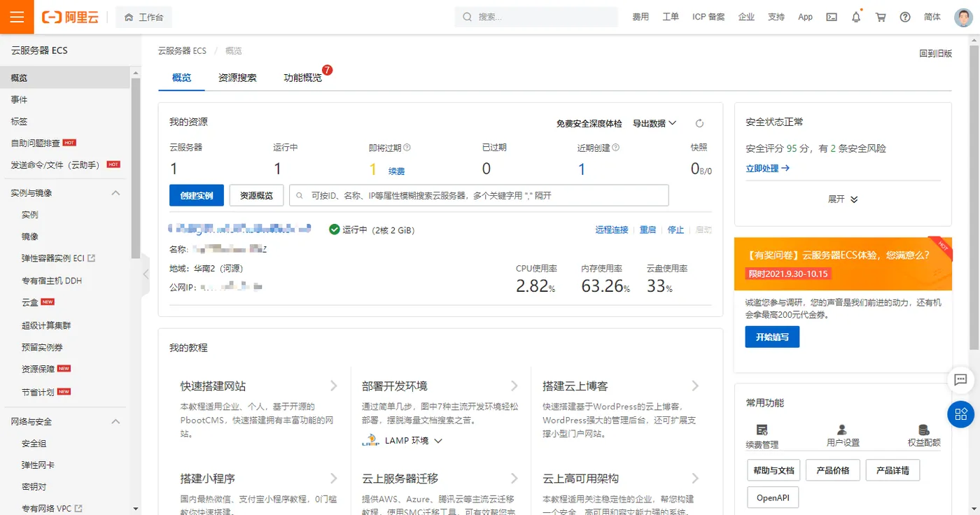Click the help icon beside 即将过期
The height and width of the screenshot is (515, 980).
(x=407, y=148)
